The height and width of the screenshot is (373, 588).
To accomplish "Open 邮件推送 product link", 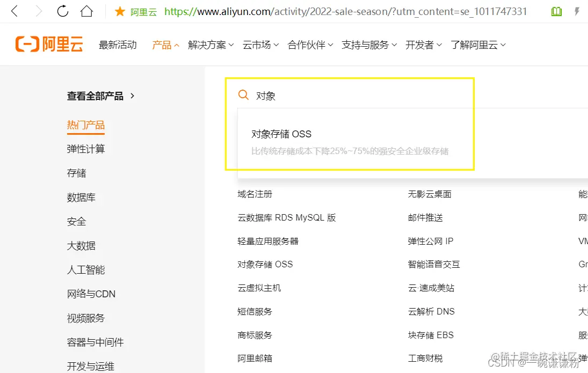I will click(425, 217).
